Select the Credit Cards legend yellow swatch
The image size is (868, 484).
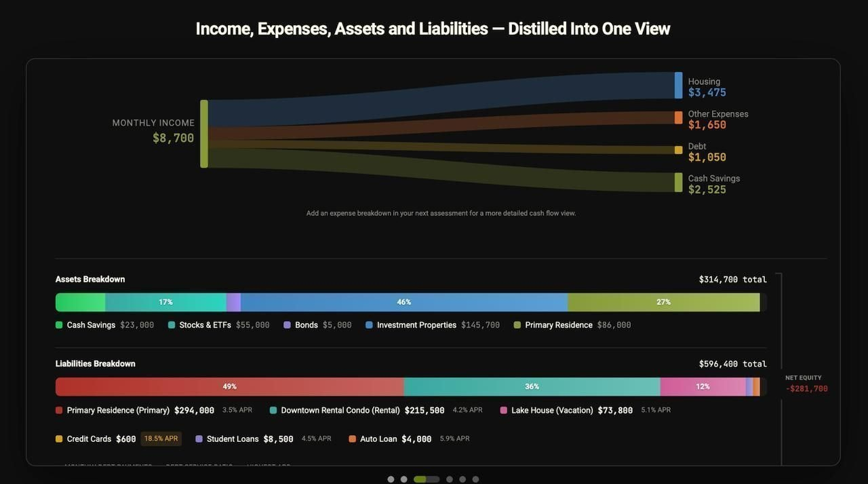coord(59,439)
